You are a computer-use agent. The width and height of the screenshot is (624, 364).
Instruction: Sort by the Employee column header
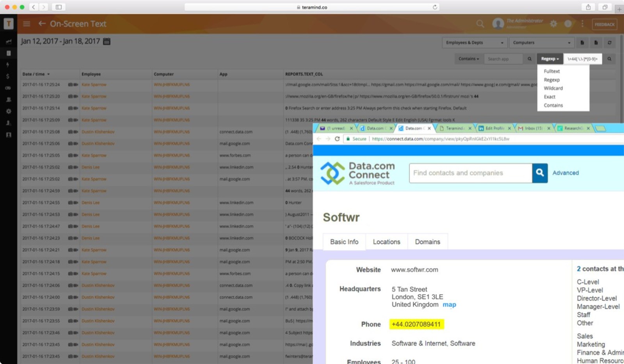coord(91,74)
